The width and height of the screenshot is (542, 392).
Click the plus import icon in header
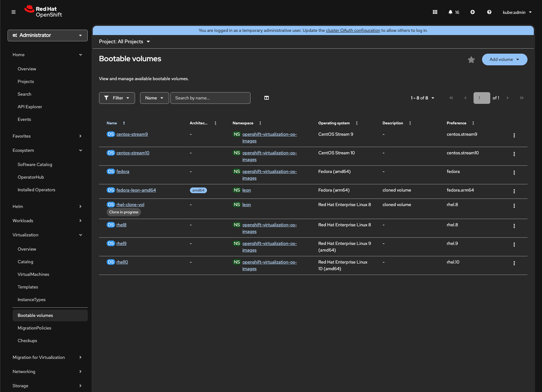[472, 12]
